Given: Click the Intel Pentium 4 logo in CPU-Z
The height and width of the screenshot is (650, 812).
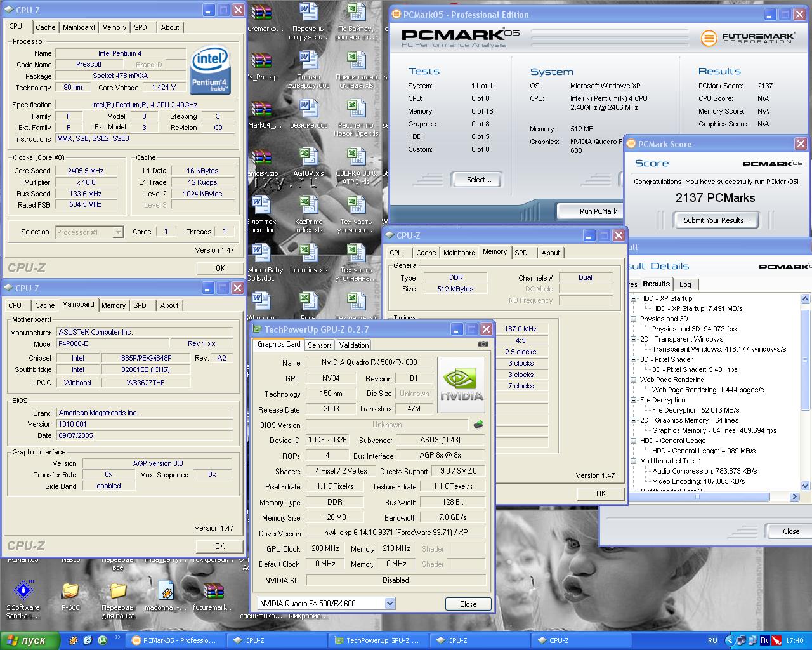Looking at the screenshot, I should click(x=210, y=69).
